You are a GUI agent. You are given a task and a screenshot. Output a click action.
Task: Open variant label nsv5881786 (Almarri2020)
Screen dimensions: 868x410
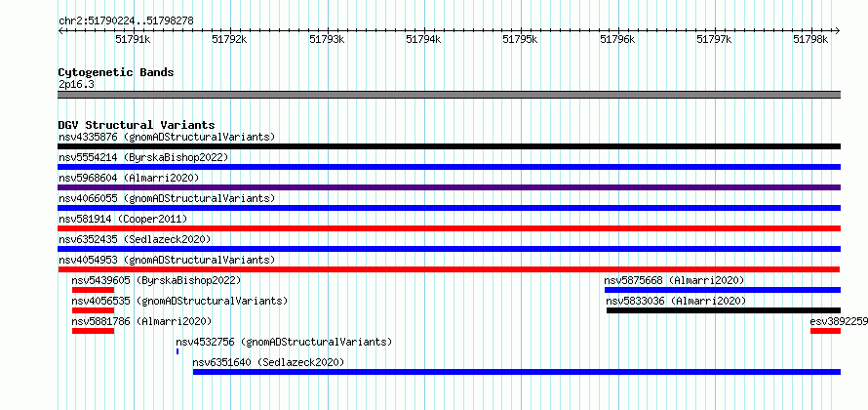tap(141, 321)
